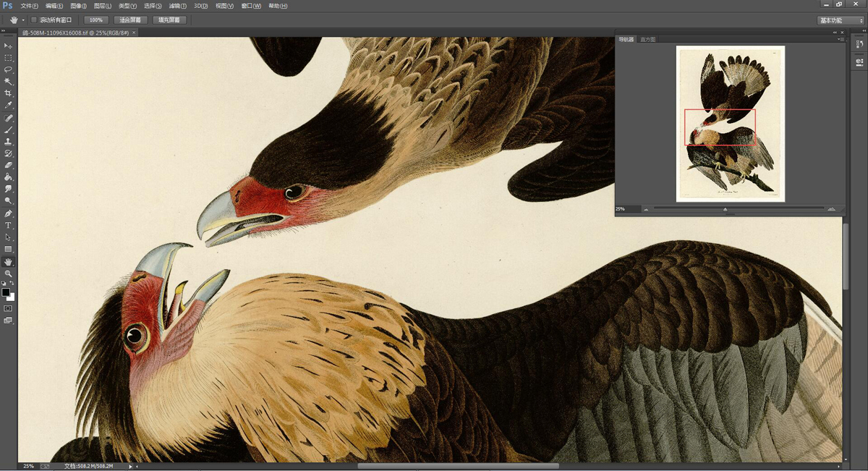Viewport: 868px width, 471px height.
Task: Select the Healing Brush tool
Action: (9, 118)
